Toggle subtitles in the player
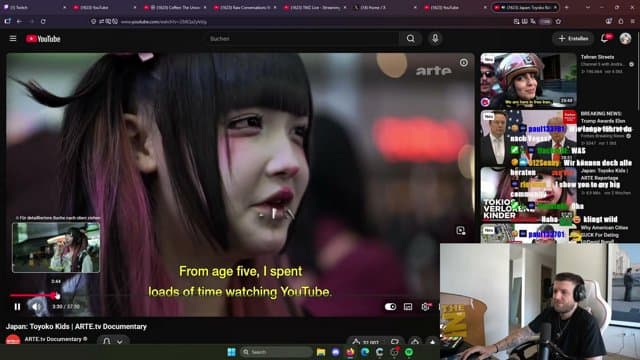The height and width of the screenshot is (360, 640). [x=408, y=307]
